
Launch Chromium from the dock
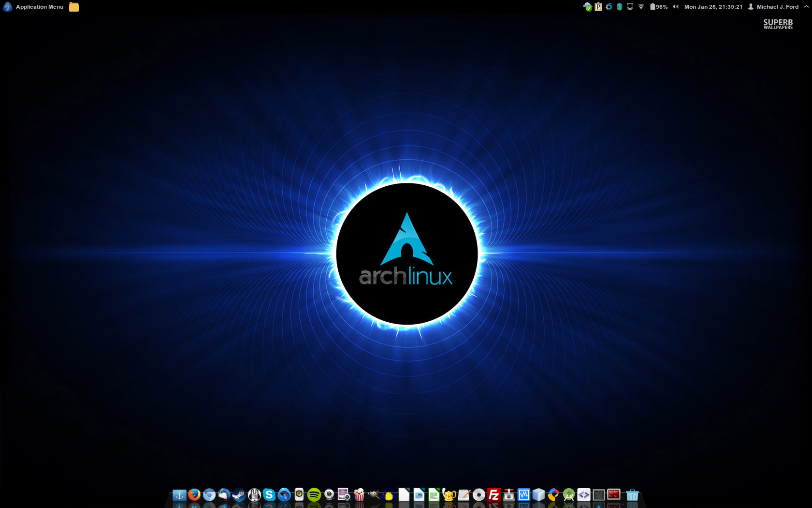coord(209,495)
